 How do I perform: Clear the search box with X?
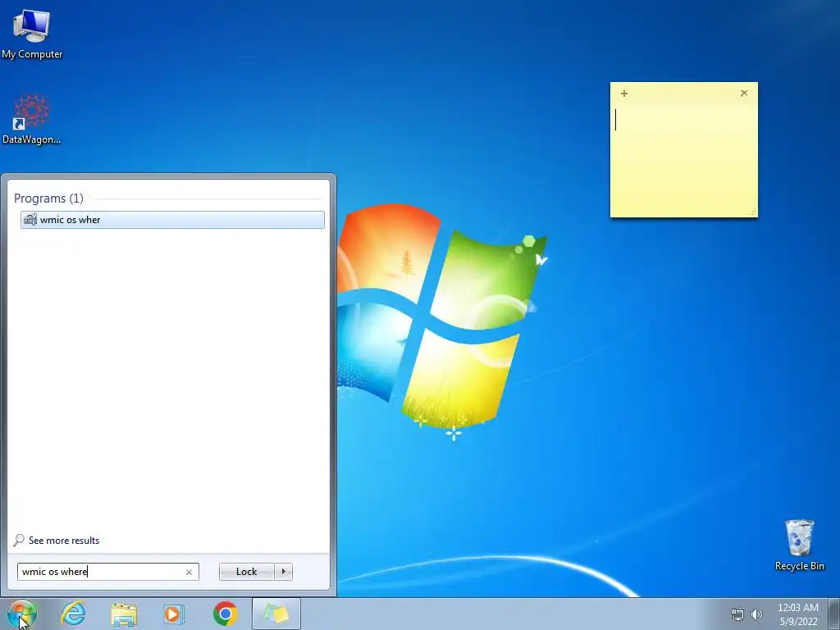(189, 572)
